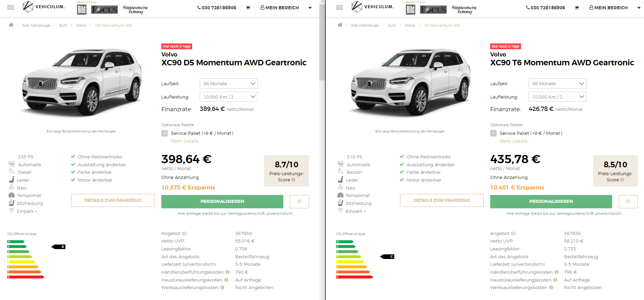Open Laufzeit 36 Monate dropdown for T6
This screenshot has width=644, height=300.
tap(557, 84)
